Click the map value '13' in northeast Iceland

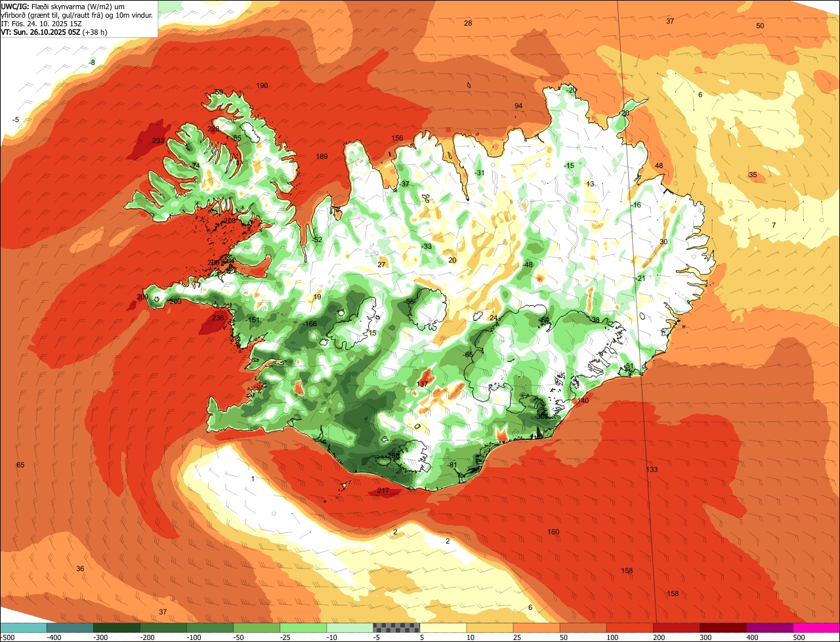(590, 184)
